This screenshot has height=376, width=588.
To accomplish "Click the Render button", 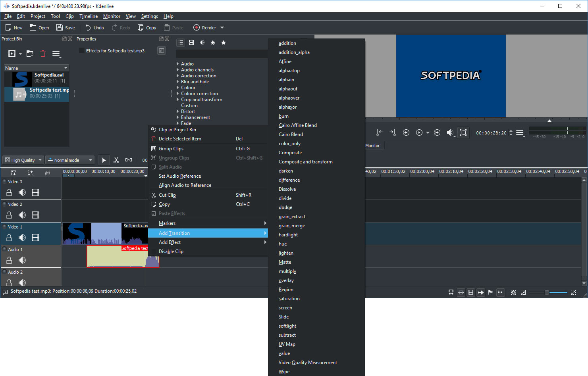I will coord(205,28).
